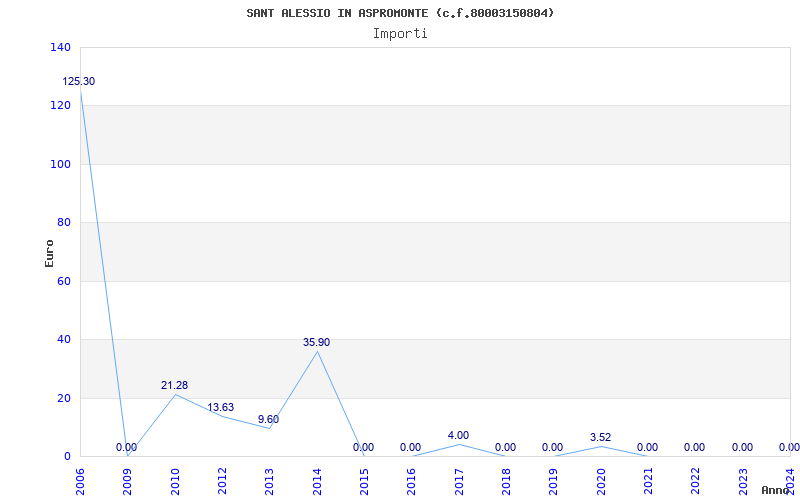Screen dimensions: 800x500
Task: Select the 13.63 data label
Action: point(220,407)
